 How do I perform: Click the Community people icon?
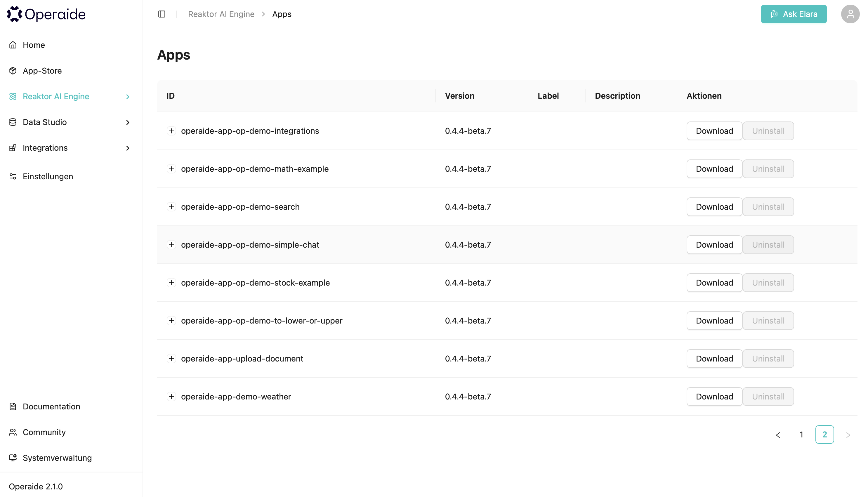pyautogui.click(x=13, y=432)
